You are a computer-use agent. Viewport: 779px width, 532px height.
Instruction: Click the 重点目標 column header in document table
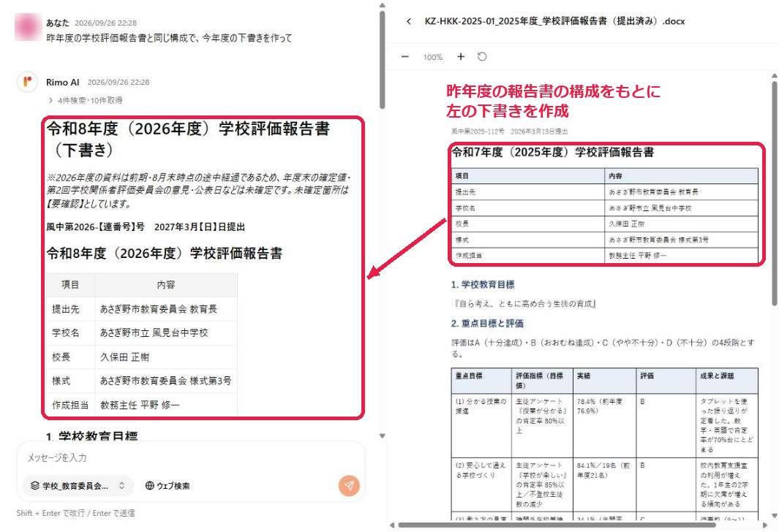481,381
